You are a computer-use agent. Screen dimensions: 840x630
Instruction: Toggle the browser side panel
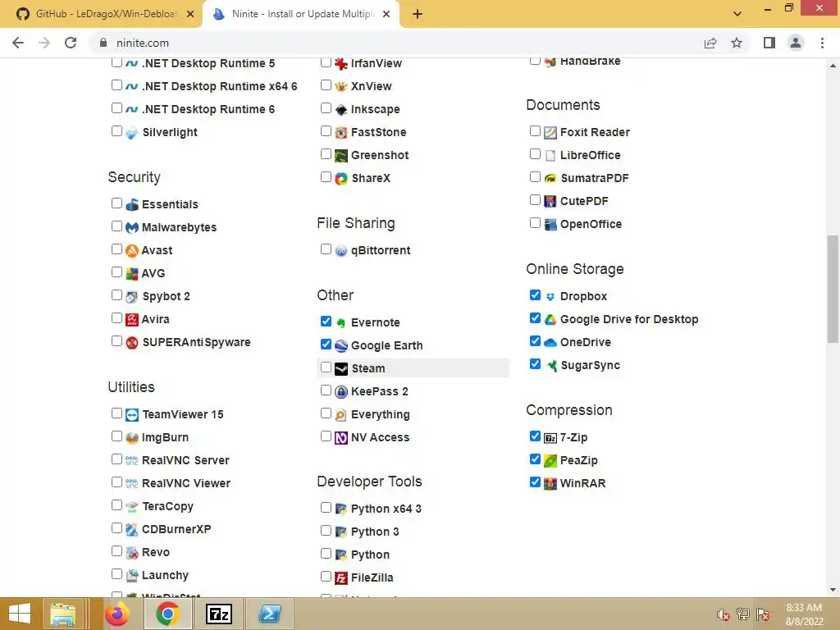(x=769, y=43)
